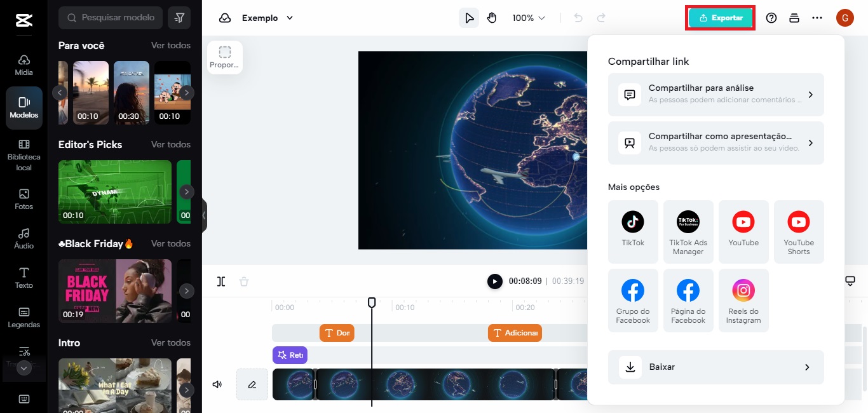The height and width of the screenshot is (413, 868).
Task: Open the Legendas panel
Action: (x=24, y=317)
